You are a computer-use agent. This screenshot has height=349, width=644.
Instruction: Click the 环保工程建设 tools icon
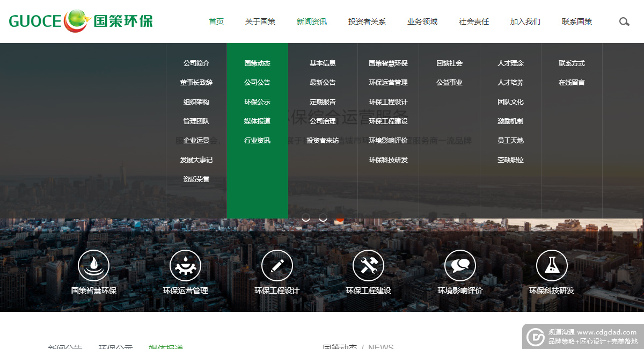[368, 265]
